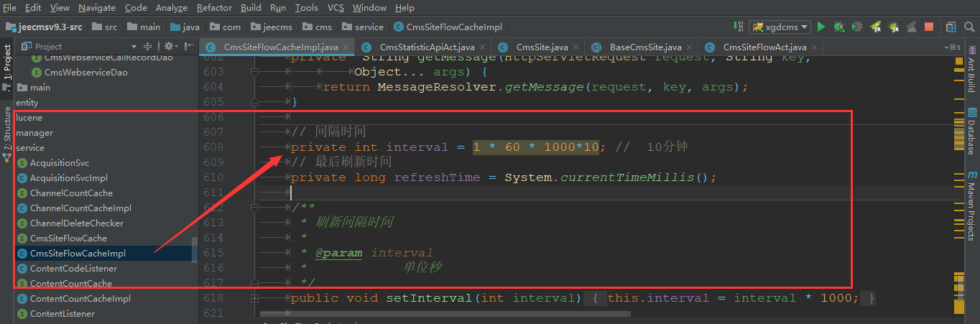Open the Project Structure dialog icon

point(951,27)
